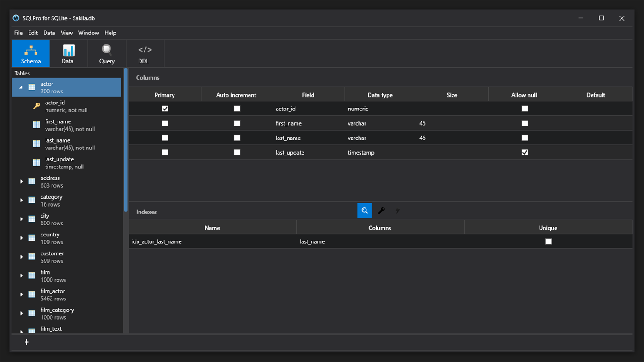
Task: Click the lightning bolt icon in Indexes
Action: click(x=397, y=211)
